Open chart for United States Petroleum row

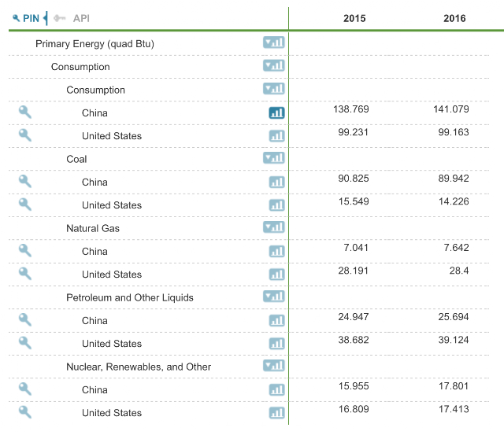click(276, 344)
